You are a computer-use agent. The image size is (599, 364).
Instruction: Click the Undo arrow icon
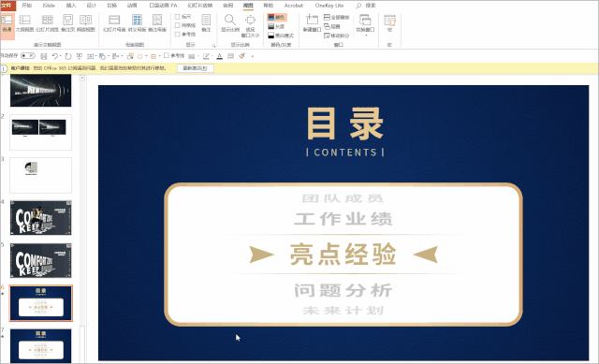(55, 56)
